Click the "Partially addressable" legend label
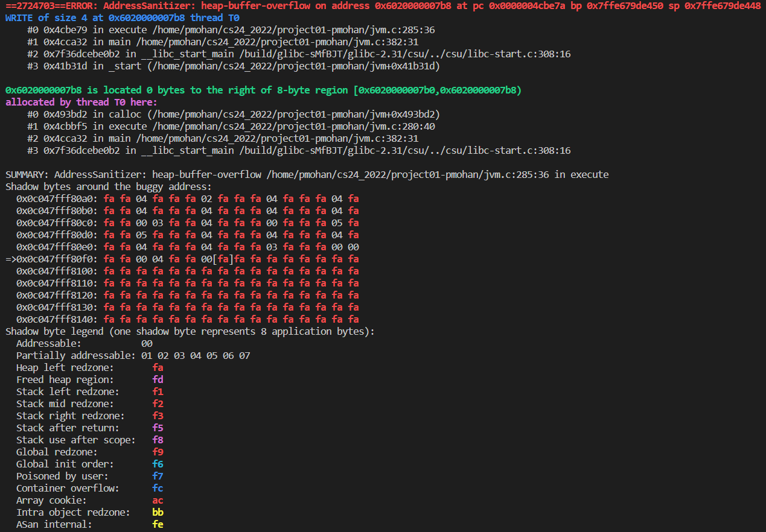Viewport: 766px width, 532px height. pos(75,356)
